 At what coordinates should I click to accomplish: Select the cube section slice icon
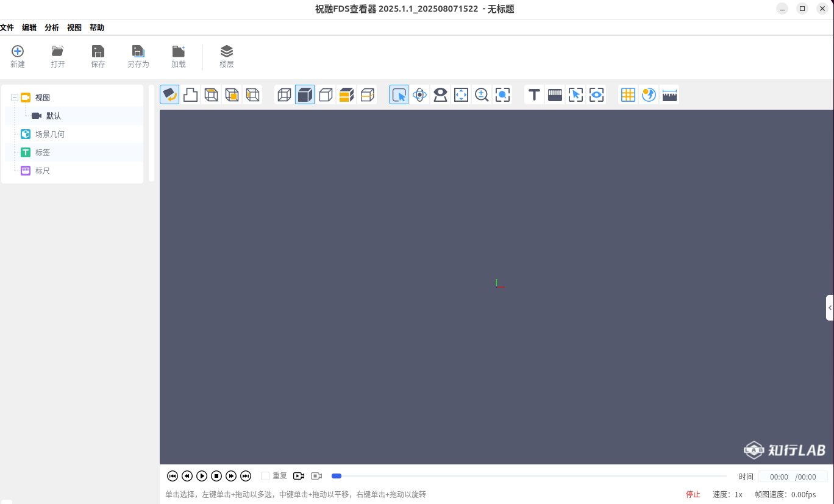[x=367, y=94]
